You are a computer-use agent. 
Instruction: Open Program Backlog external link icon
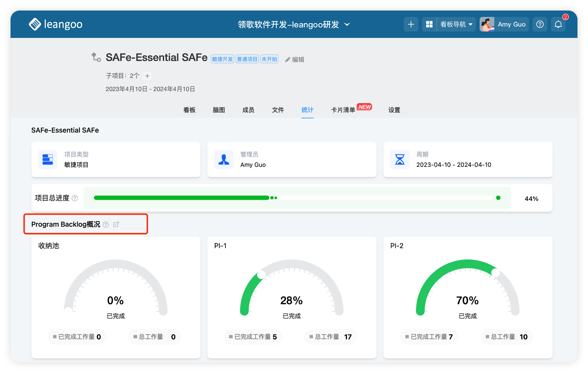point(116,224)
